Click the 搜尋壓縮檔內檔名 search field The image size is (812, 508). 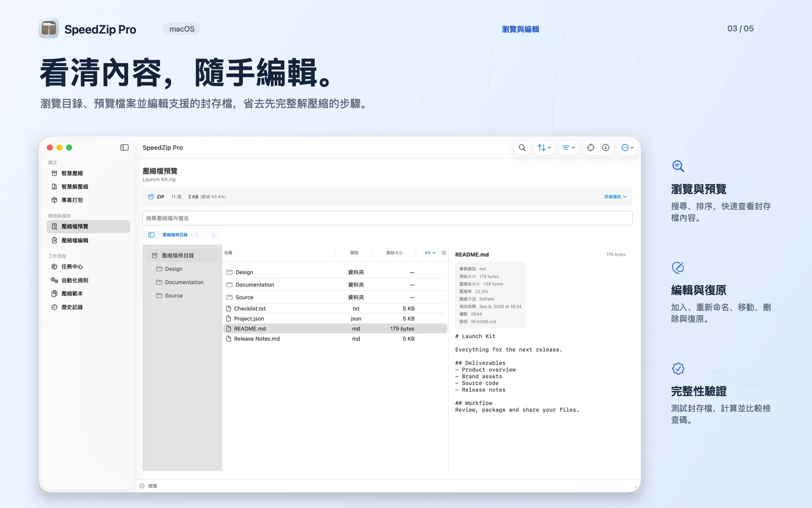tap(387, 218)
